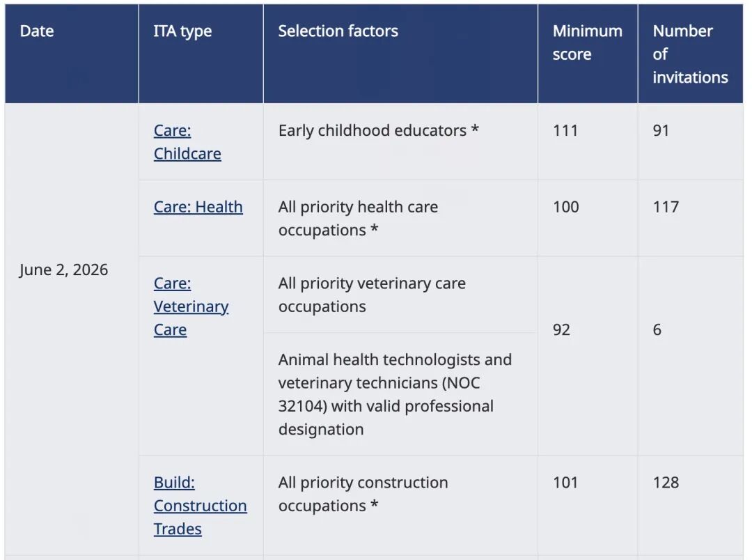Open the Care: Health link

(198, 207)
